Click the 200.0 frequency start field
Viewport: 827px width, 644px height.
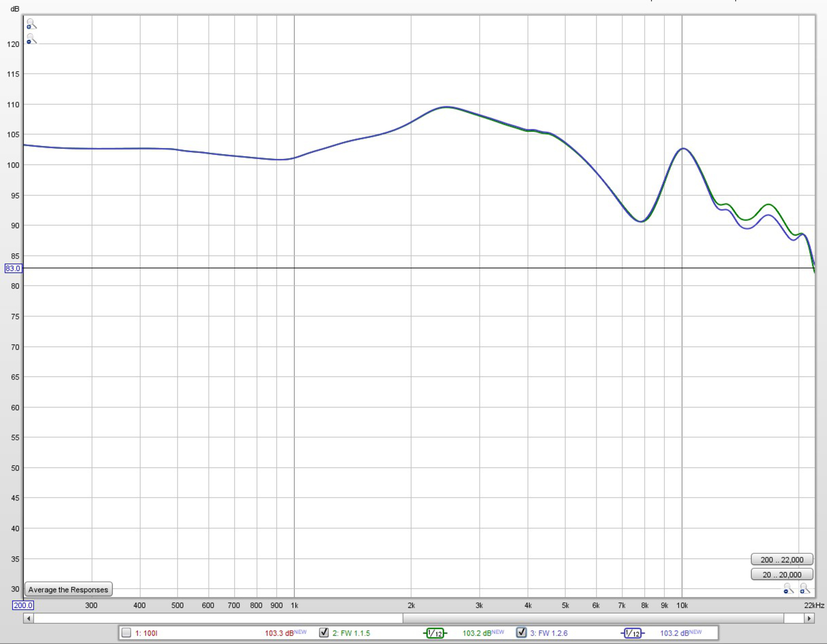click(23, 605)
